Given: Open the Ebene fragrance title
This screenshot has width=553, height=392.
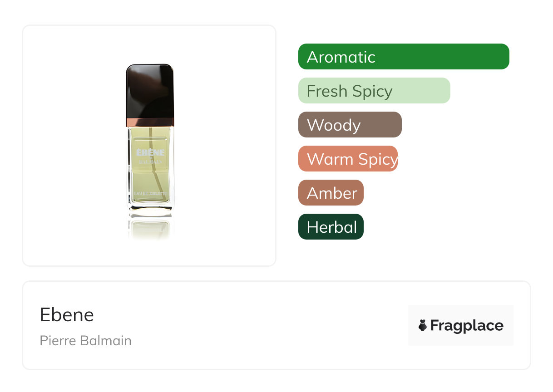Looking at the screenshot, I should pyautogui.click(x=67, y=314).
